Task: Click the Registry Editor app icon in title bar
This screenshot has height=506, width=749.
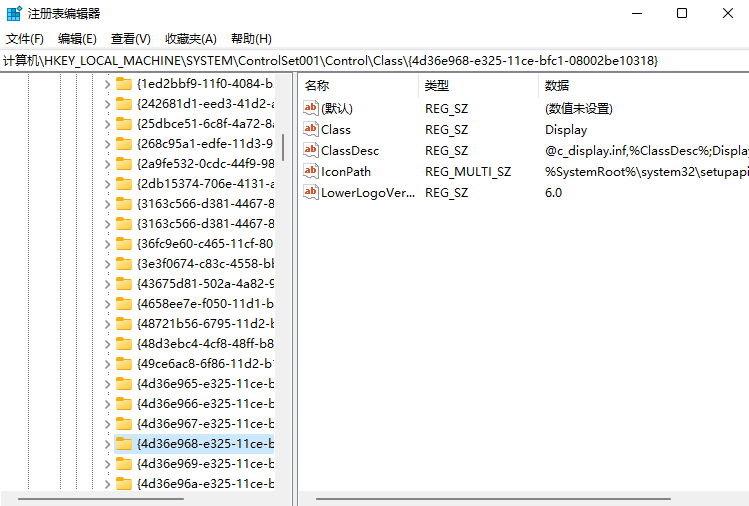Action: pos(14,13)
